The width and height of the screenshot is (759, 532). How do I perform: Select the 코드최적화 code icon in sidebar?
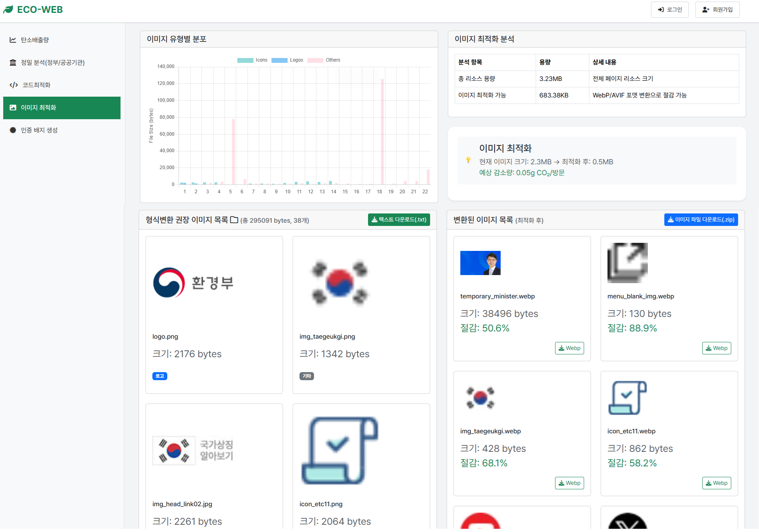(13, 85)
